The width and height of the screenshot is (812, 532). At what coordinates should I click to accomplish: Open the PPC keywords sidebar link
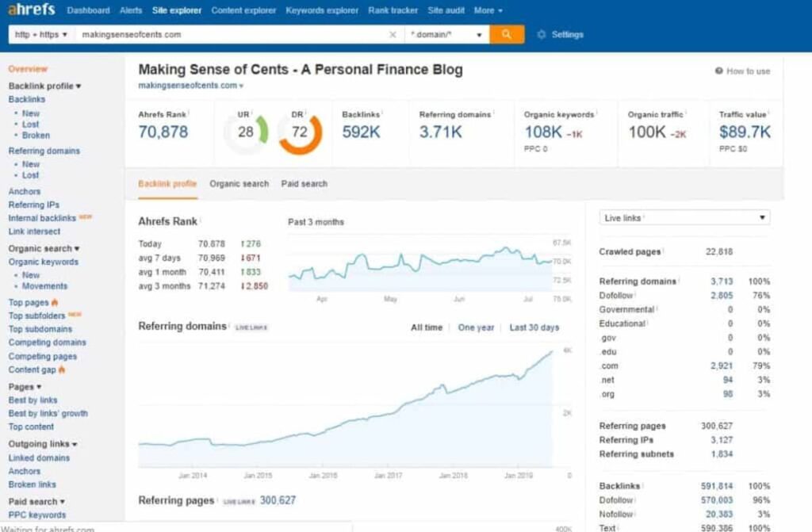pos(36,515)
